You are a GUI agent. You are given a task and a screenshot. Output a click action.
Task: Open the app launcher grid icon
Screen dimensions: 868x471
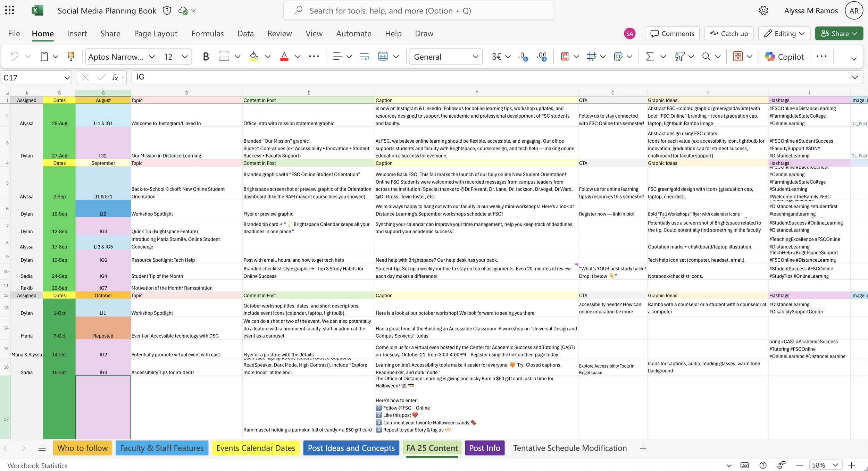[x=10, y=10]
